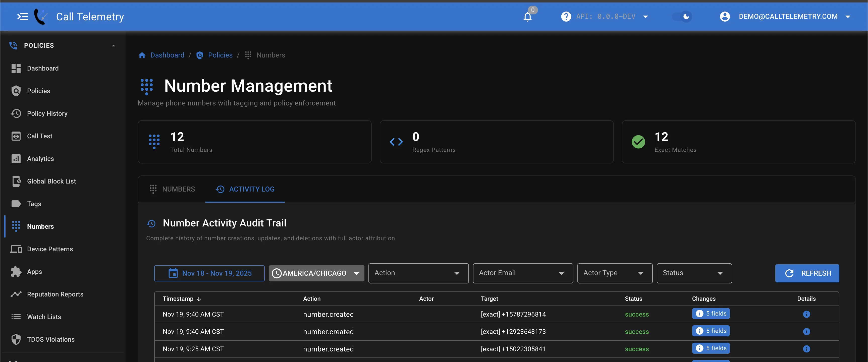Click the Regex Patterns stat card
This screenshot has height=362, width=868.
point(496,142)
